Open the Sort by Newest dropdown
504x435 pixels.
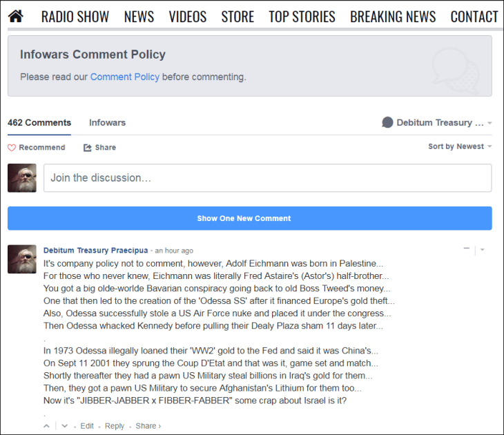click(x=460, y=146)
